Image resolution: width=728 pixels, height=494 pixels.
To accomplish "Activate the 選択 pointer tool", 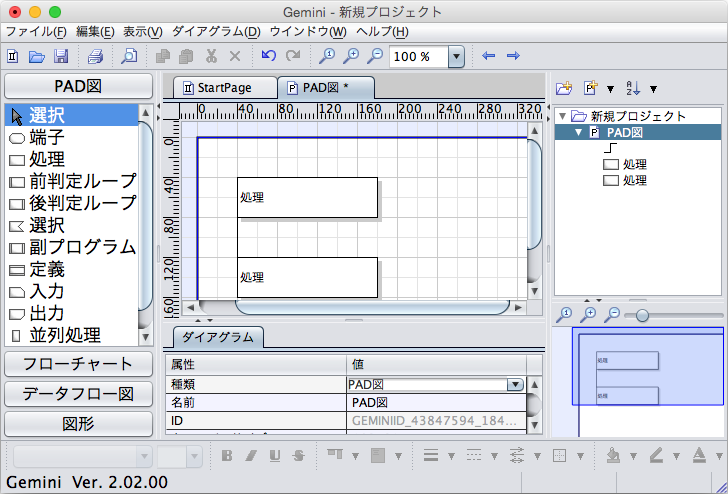I will point(72,115).
